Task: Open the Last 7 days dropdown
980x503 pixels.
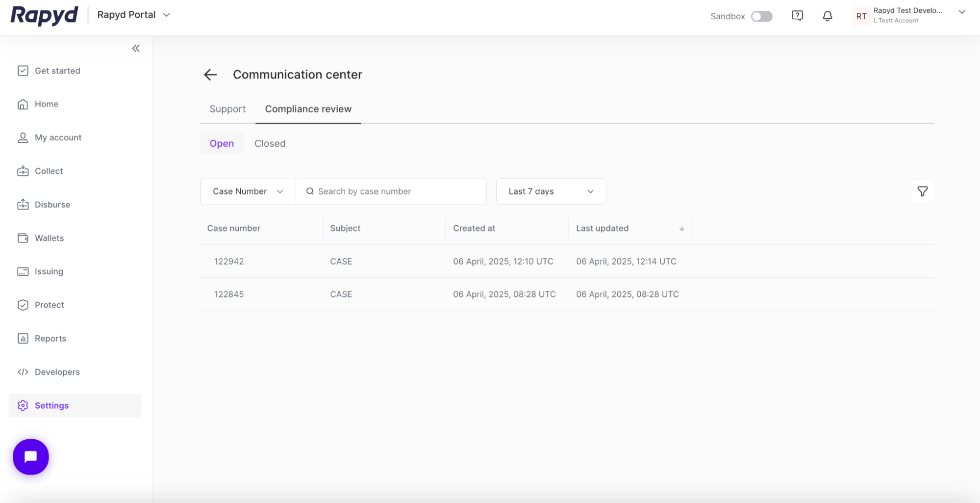Action: [551, 191]
